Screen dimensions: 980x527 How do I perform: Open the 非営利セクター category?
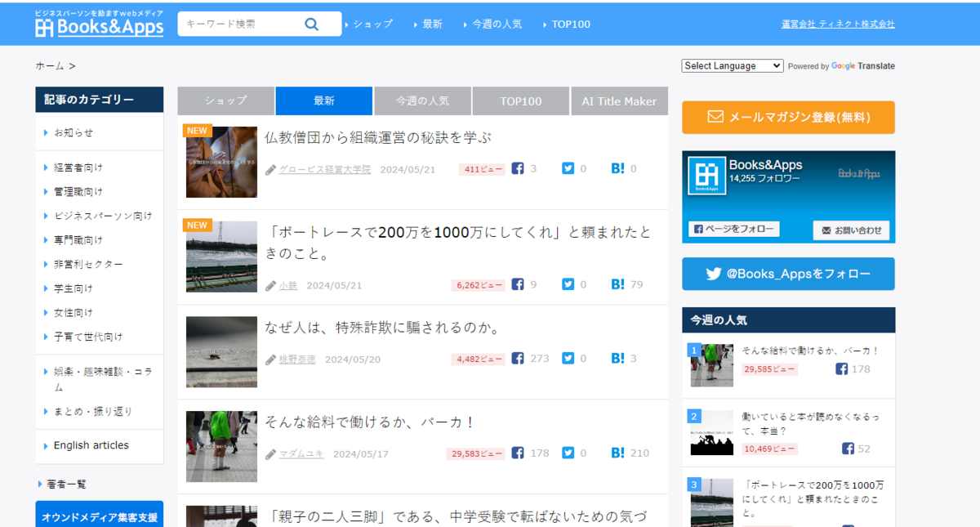pyautogui.click(x=88, y=265)
